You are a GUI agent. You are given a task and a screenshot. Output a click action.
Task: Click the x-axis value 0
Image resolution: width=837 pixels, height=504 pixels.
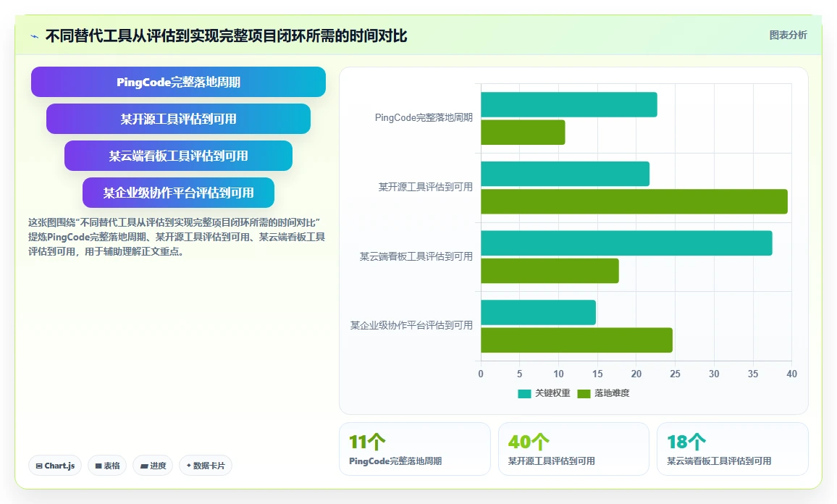tap(481, 374)
